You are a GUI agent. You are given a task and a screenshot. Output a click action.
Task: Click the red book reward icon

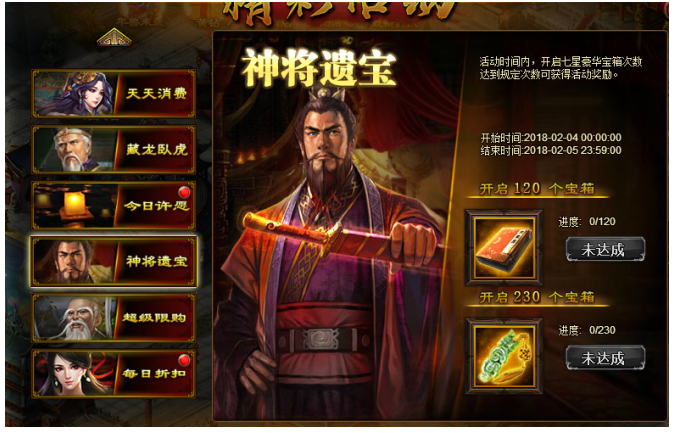(504, 248)
